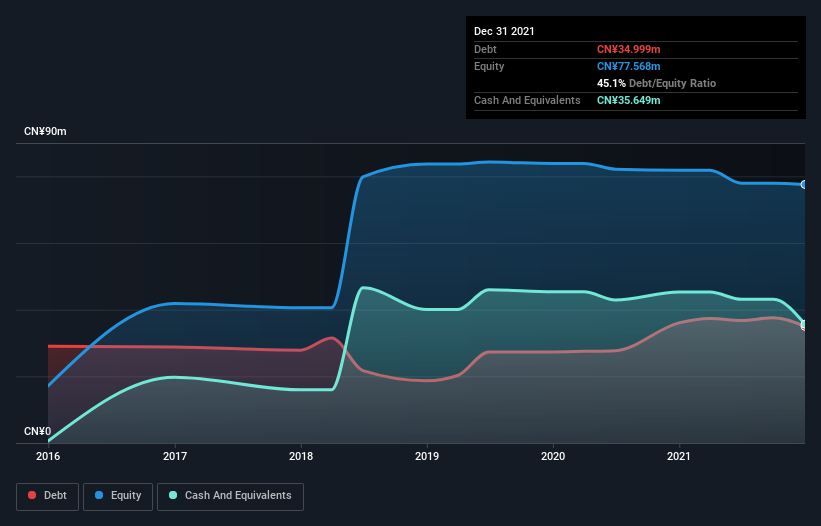Click the Cash end-point marker at Dec 2021
821x526 pixels.
coord(804,324)
